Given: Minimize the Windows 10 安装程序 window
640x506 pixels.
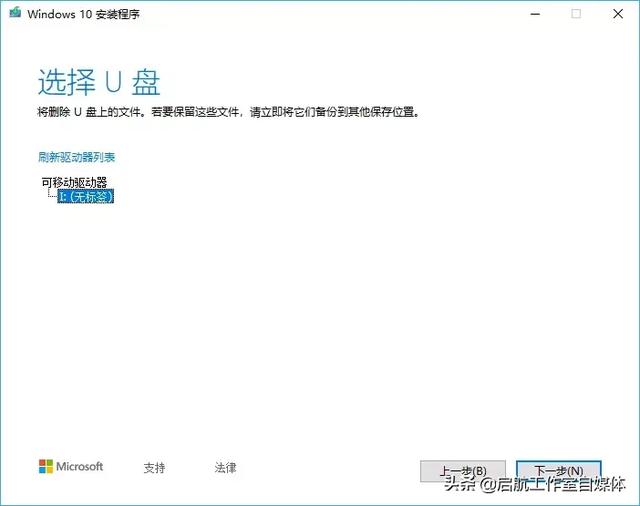Looking at the screenshot, I should [x=535, y=14].
